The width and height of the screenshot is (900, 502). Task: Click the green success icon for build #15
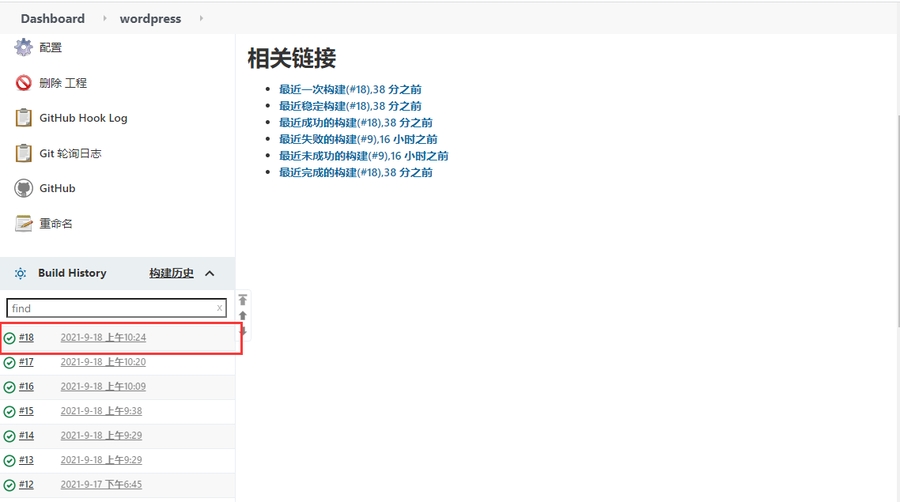(x=9, y=411)
